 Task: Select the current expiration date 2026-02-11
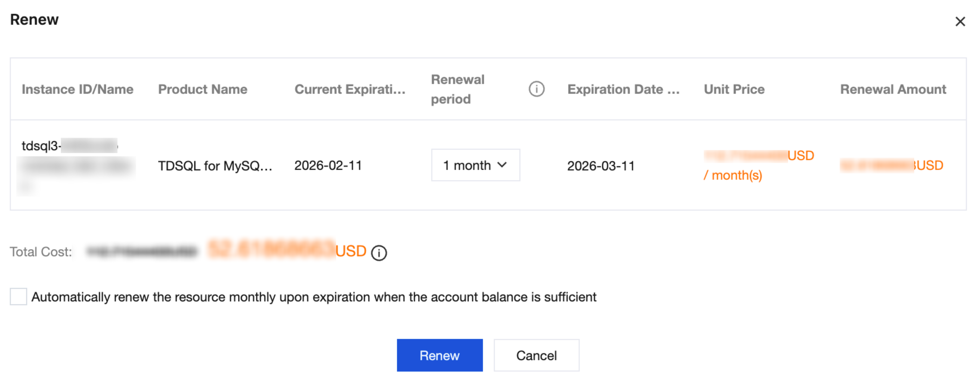pos(328,166)
